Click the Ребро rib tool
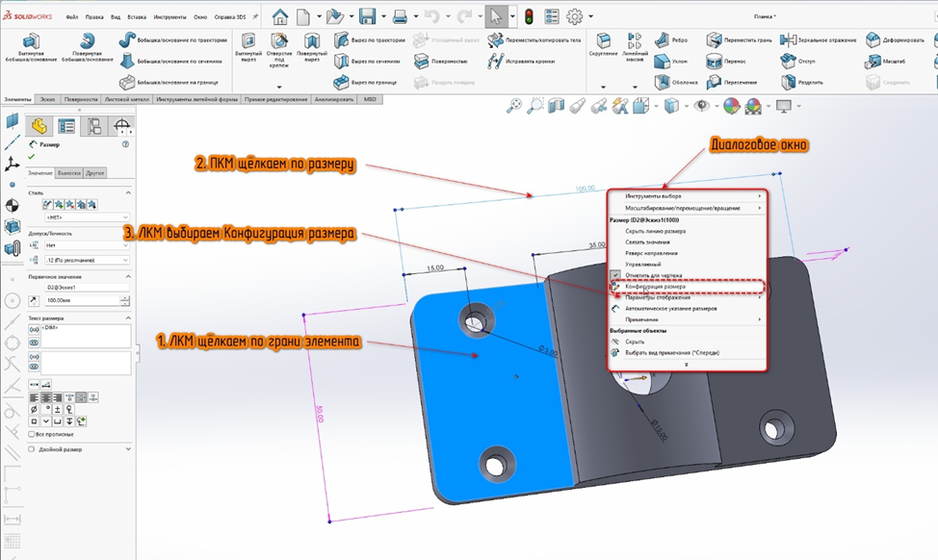The height and width of the screenshot is (560, 938). 670,40
